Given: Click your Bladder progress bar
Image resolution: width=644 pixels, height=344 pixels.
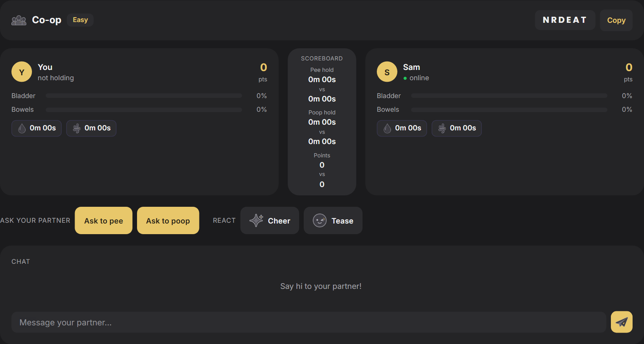Looking at the screenshot, I should click(x=144, y=96).
